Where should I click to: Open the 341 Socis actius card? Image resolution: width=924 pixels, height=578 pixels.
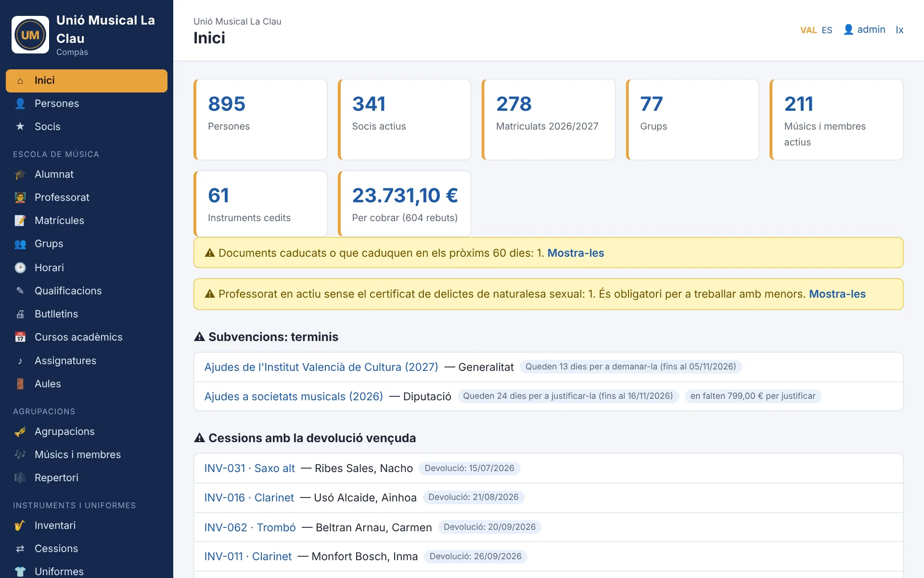click(404, 119)
